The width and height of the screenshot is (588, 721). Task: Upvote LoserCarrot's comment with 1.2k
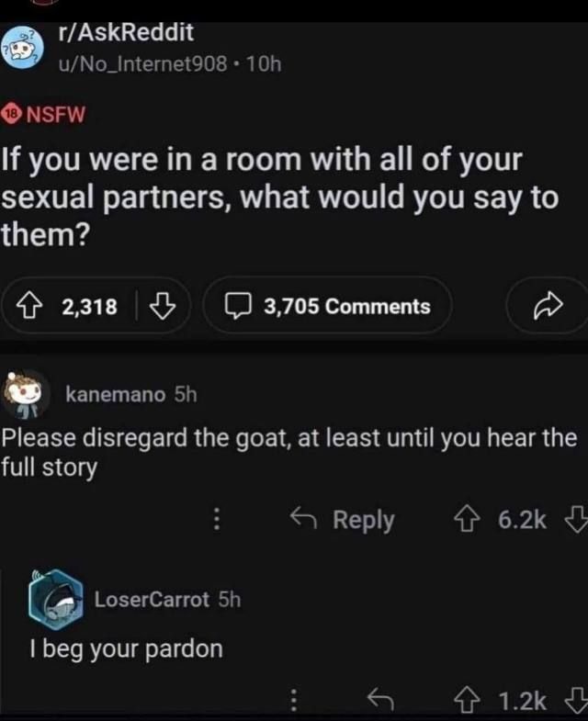[x=467, y=700]
